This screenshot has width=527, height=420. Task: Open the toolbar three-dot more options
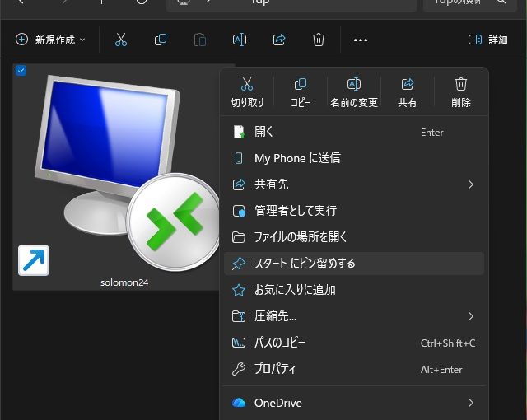coord(360,40)
